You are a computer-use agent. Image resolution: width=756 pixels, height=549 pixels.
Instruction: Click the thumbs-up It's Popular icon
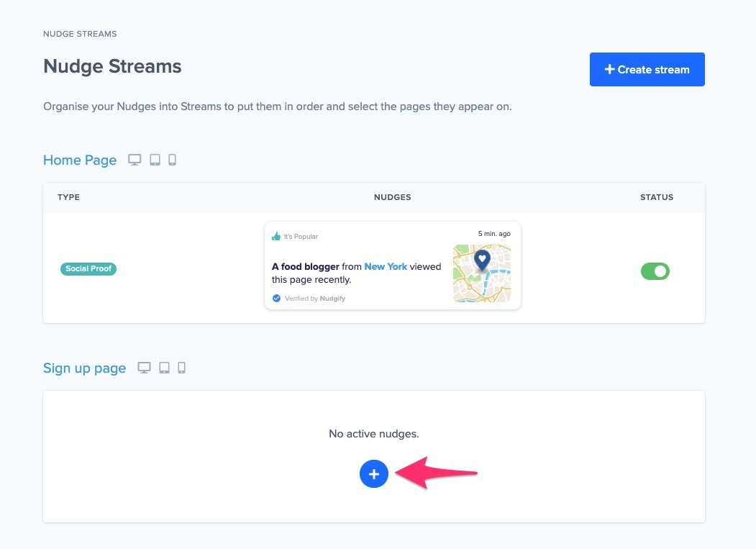coord(275,237)
